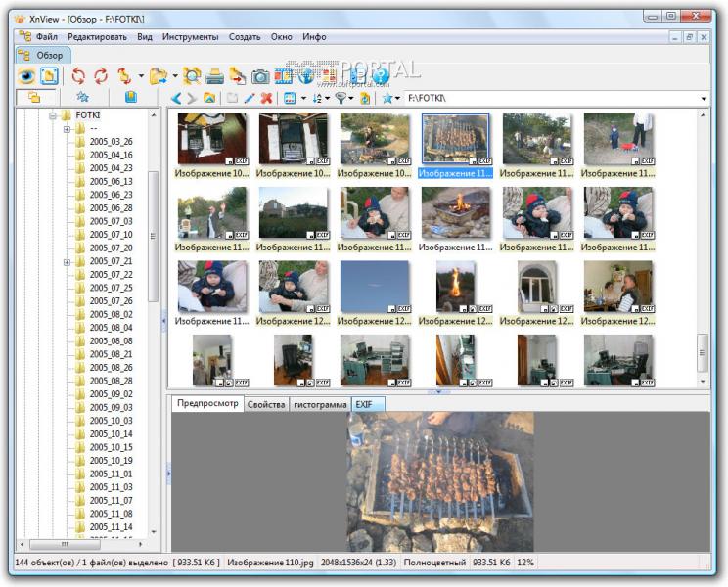The height and width of the screenshot is (587, 728).
Task: Open sort dropdown arrow
Action: coord(328,99)
